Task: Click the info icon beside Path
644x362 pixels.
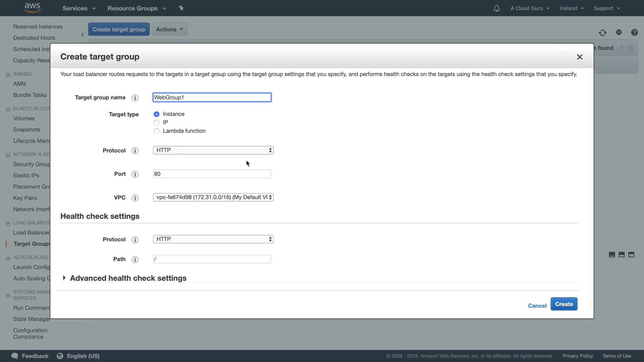Action: (x=135, y=259)
